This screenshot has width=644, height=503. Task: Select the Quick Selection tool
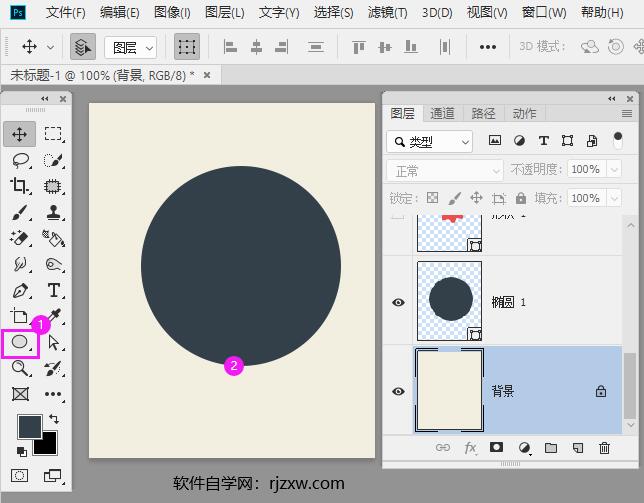pyautogui.click(x=53, y=161)
